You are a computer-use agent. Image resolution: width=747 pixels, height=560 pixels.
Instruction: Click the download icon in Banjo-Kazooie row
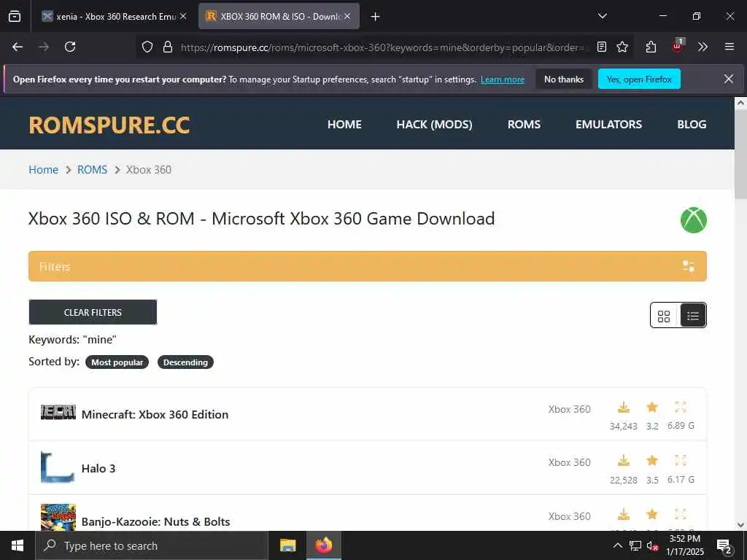point(624,514)
